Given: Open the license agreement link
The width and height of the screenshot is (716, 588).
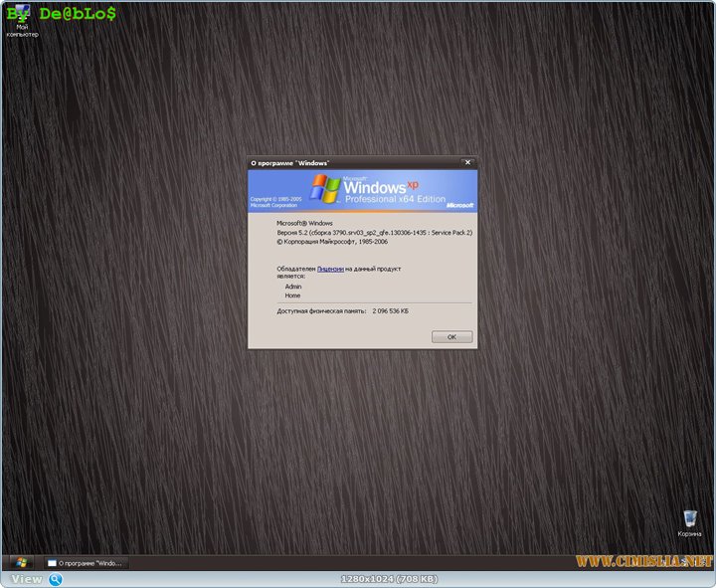Looking at the screenshot, I should (330, 269).
